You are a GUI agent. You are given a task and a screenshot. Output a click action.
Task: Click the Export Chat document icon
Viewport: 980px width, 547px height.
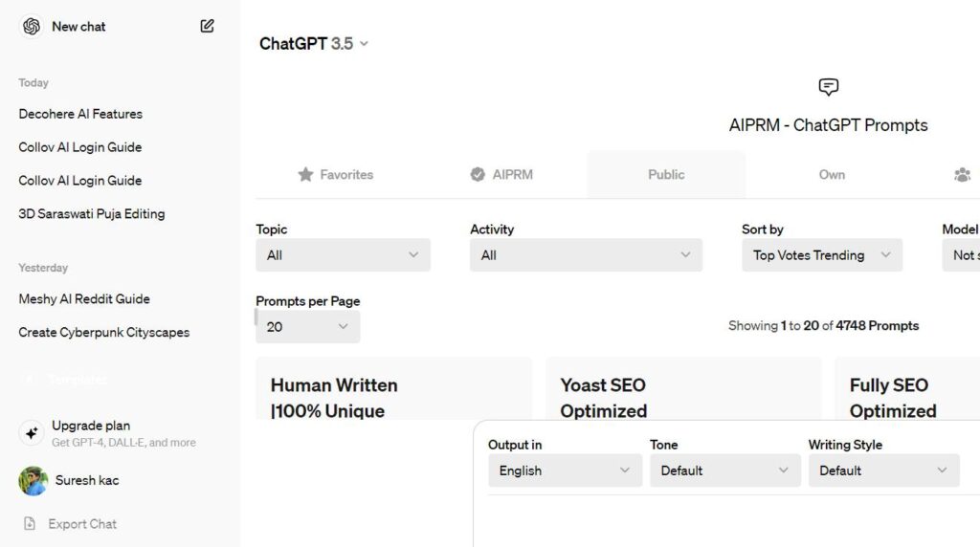click(30, 523)
